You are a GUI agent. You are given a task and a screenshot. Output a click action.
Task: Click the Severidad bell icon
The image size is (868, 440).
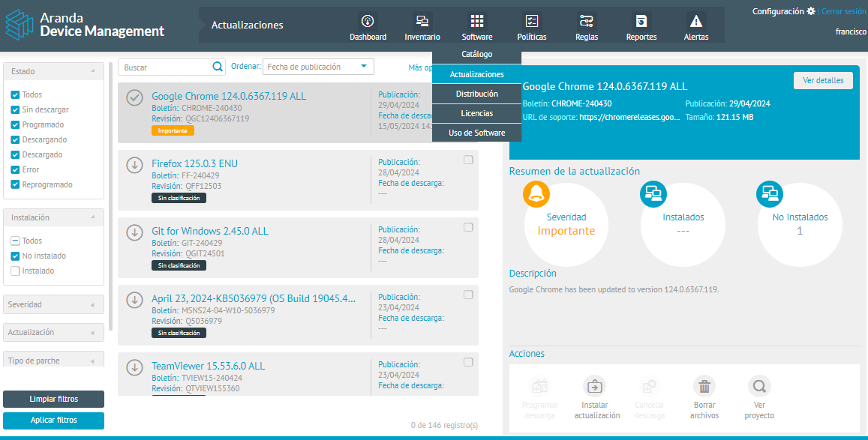pos(536,194)
